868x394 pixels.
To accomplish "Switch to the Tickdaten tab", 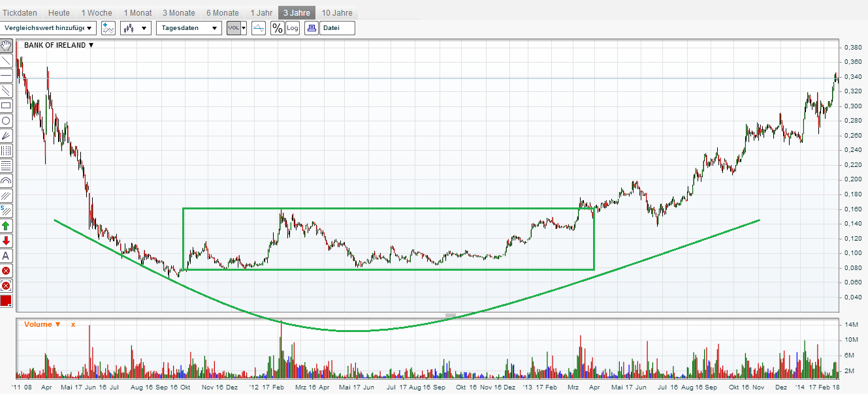I will pos(20,13).
